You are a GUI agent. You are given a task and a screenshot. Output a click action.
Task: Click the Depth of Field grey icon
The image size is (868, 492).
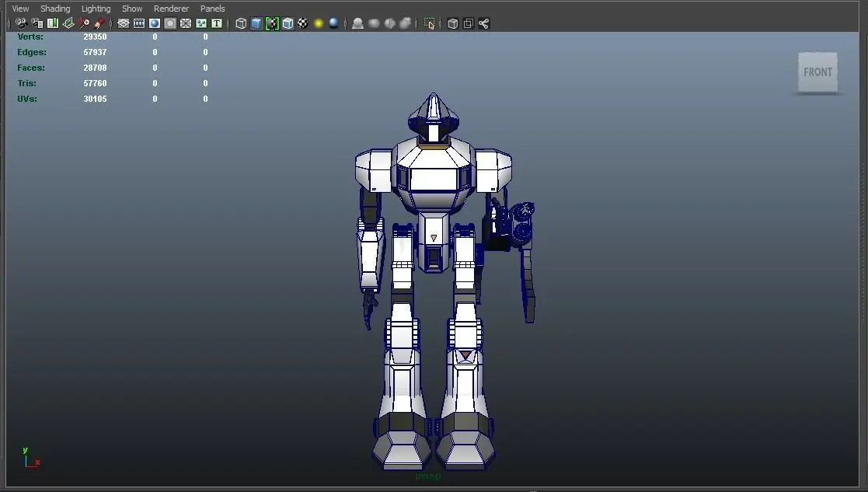pyautogui.click(x=405, y=23)
